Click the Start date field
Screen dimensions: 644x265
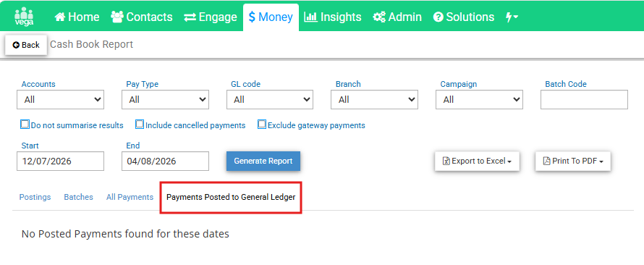60,161
